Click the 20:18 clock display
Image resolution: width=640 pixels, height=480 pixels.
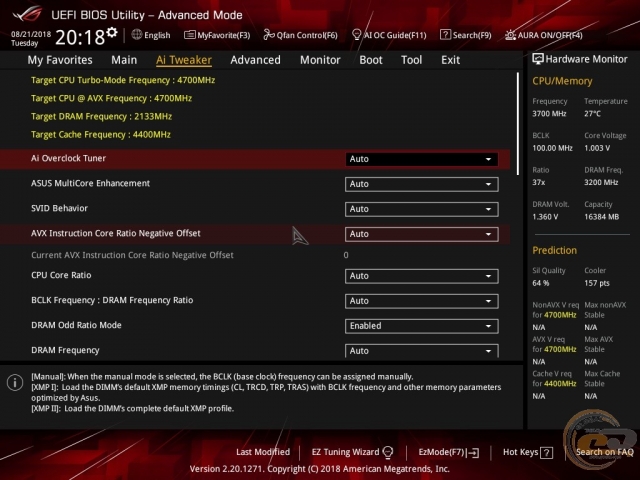(80, 38)
